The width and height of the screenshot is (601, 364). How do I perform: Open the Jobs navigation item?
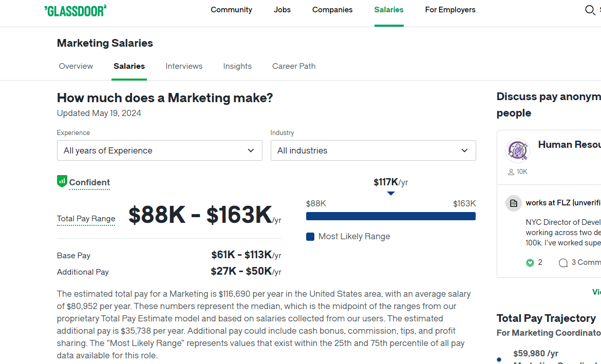282,10
